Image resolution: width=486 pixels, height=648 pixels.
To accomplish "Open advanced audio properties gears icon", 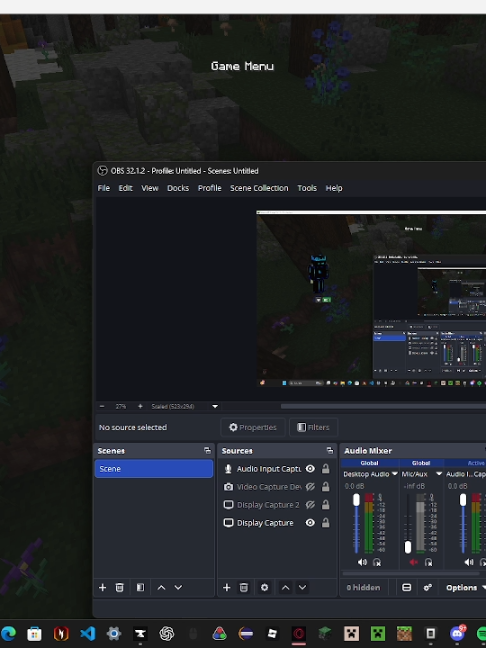I will [x=428, y=587].
